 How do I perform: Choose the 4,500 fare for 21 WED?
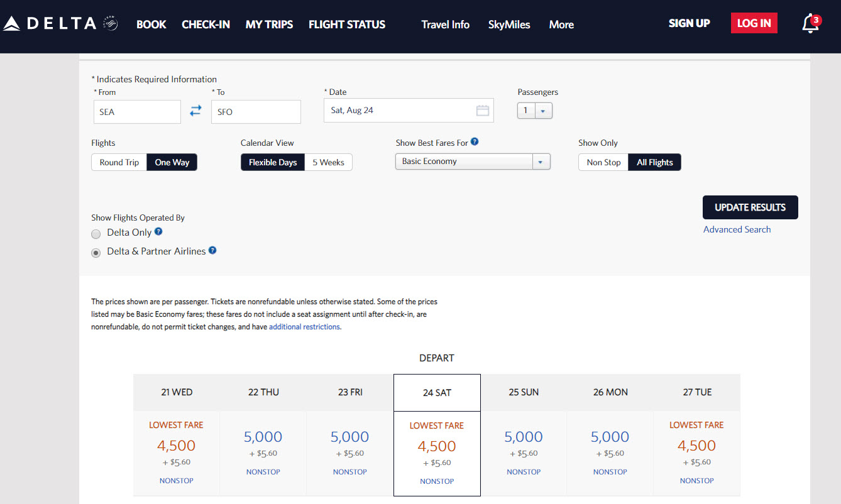click(177, 446)
